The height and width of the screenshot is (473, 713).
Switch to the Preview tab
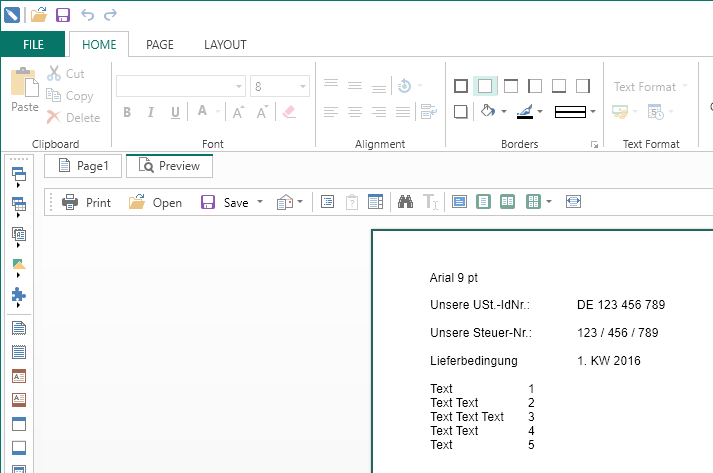(x=169, y=166)
